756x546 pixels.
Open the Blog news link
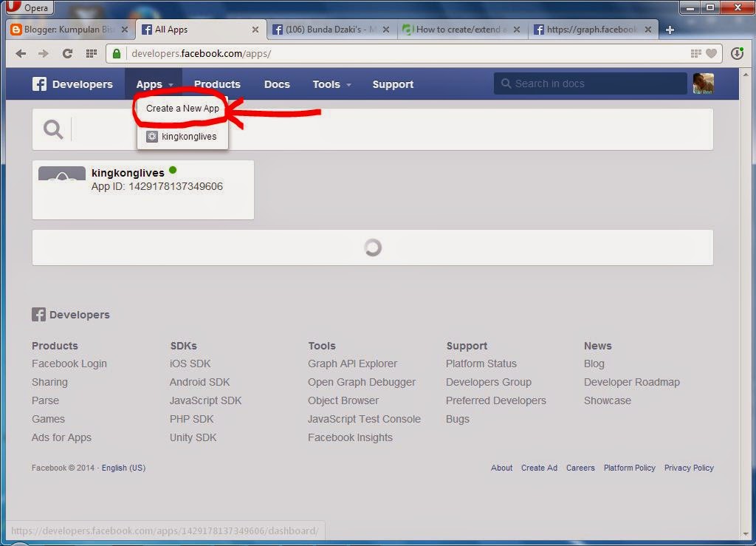(x=594, y=364)
